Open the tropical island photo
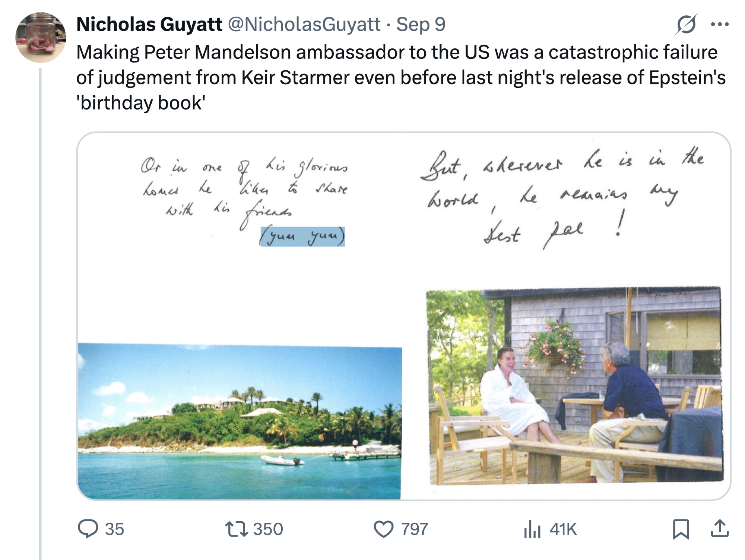Image resolution: width=745 pixels, height=560 pixels. [x=239, y=421]
